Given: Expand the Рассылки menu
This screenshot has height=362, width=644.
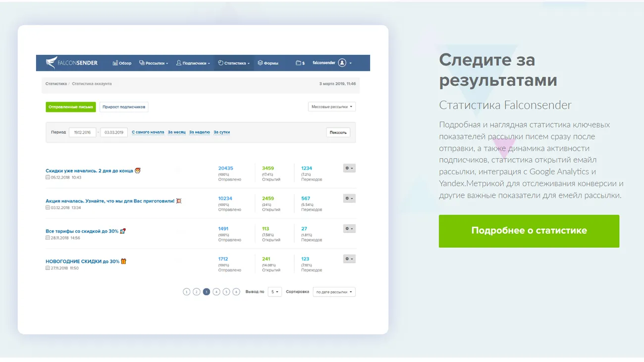Looking at the screenshot, I should click(x=154, y=63).
